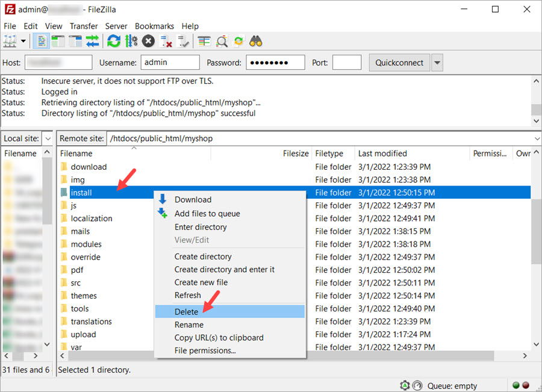Open the Server menu

tap(116, 26)
